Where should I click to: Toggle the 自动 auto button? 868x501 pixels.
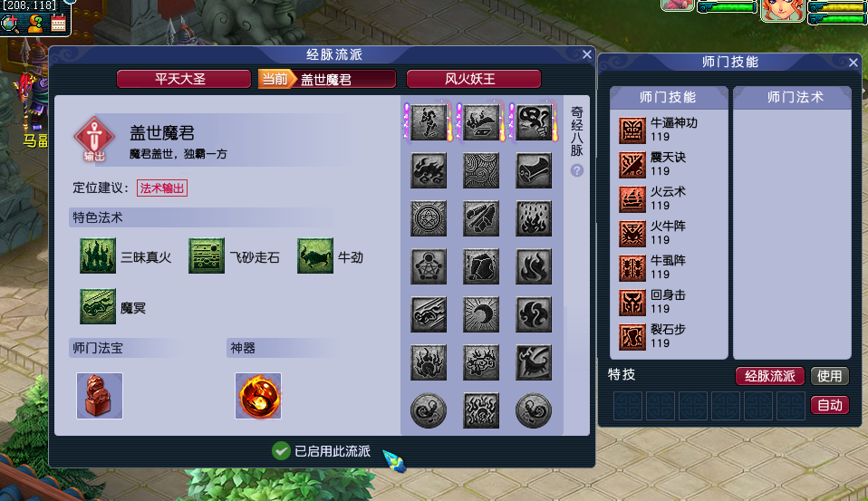point(829,405)
